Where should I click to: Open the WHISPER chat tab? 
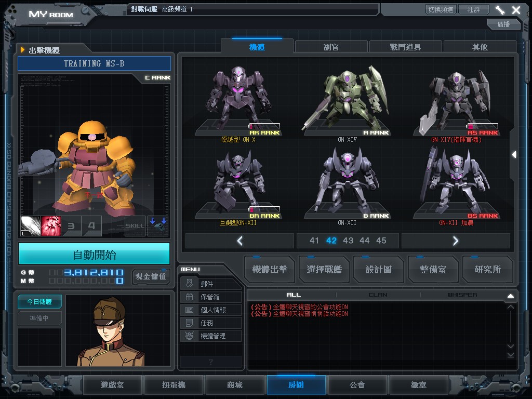(x=462, y=295)
